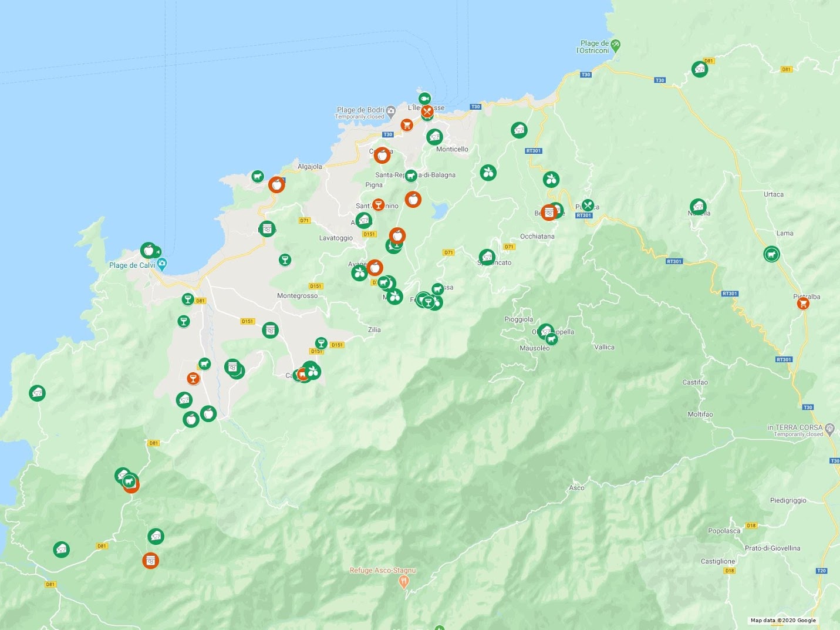840x630 pixels.
Task: Open the Plage de Calvi beach pin
Action: (162, 264)
